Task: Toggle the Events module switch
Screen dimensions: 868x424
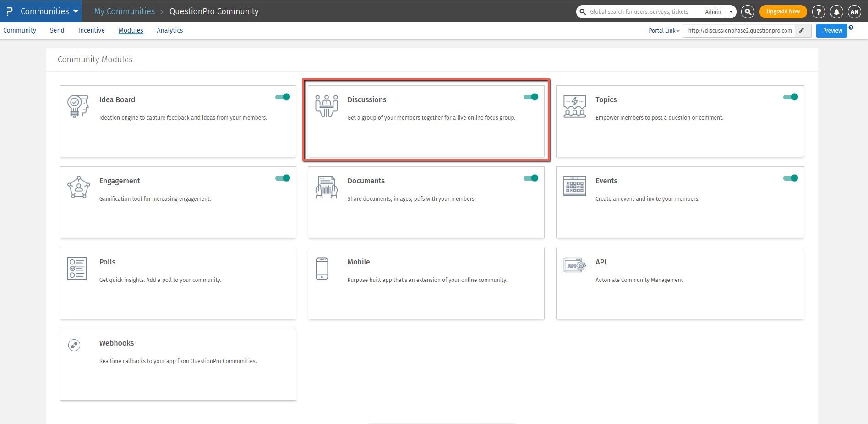Action: (790, 178)
